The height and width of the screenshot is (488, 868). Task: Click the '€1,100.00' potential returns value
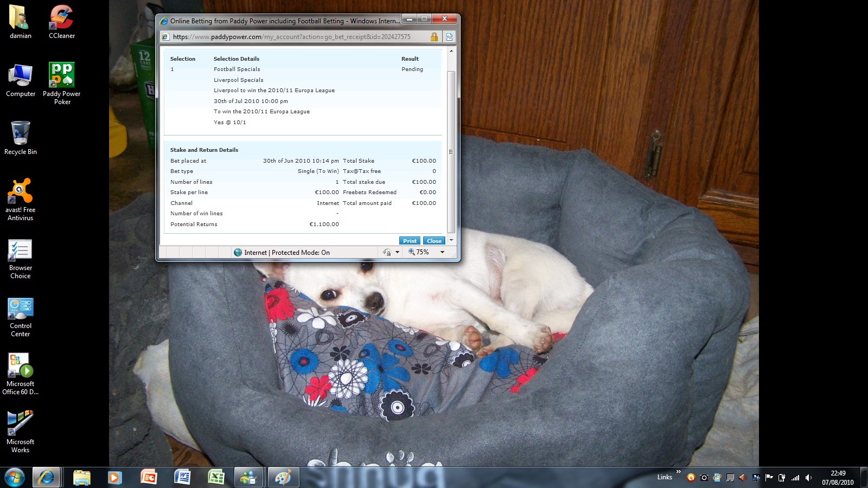coord(324,224)
